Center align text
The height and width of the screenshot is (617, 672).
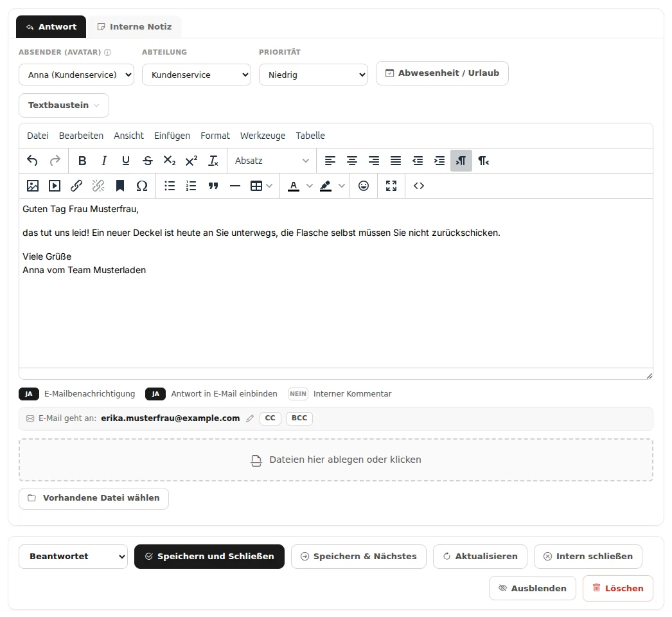(352, 161)
